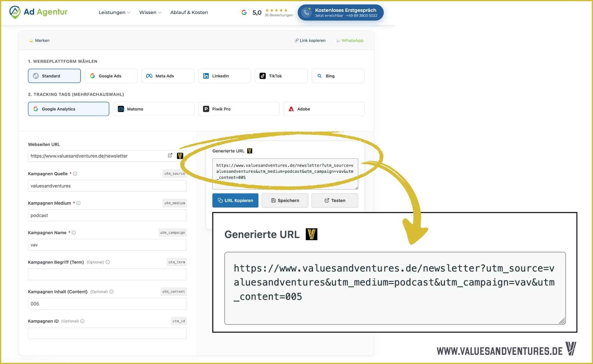Screen dimensions: 593x364
Task: Open the 35 Bewertungen rating text
Action: pos(279,15)
